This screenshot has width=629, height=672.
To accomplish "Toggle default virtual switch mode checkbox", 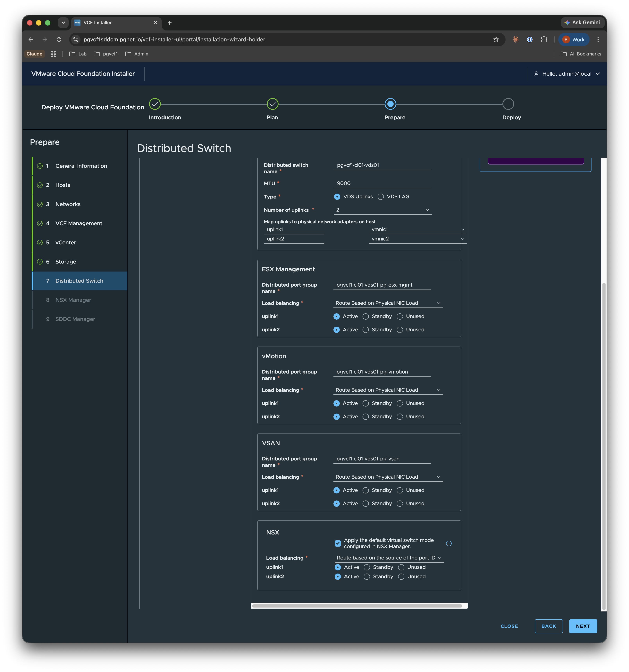I will click(x=338, y=543).
